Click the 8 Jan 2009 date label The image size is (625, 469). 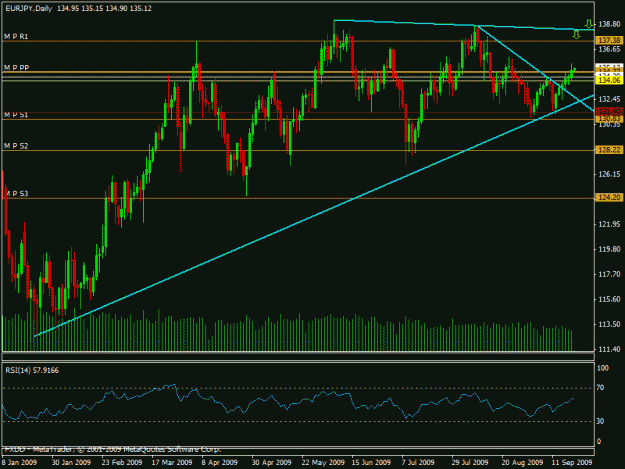[x=19, y=462]
